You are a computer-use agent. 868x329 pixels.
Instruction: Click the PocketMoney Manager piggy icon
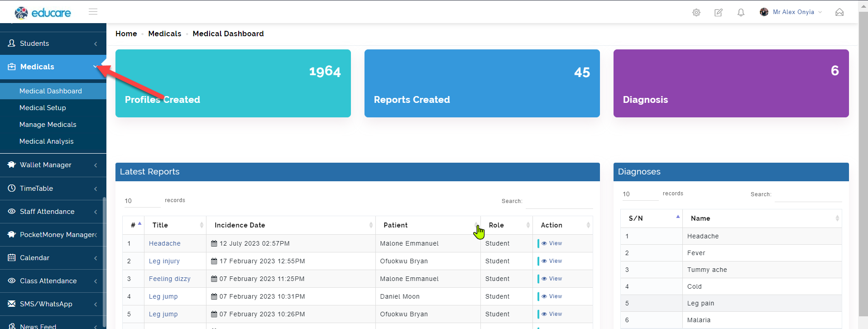12,234
